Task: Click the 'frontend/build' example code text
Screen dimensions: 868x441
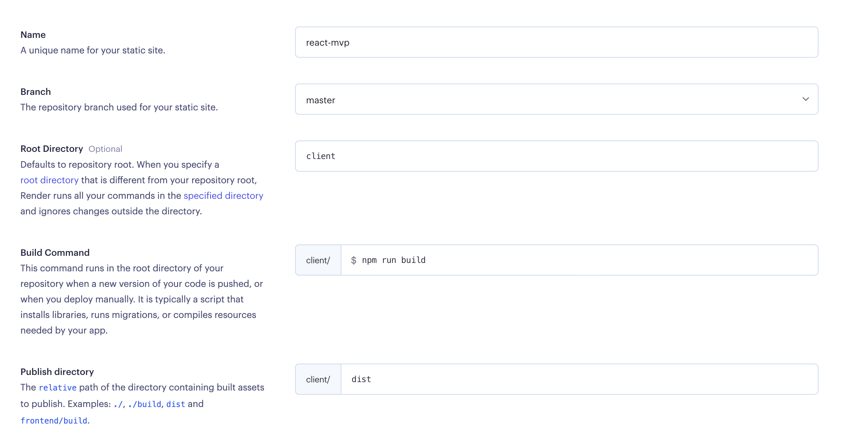Action: pyautogui.click(x=54, y=421)
